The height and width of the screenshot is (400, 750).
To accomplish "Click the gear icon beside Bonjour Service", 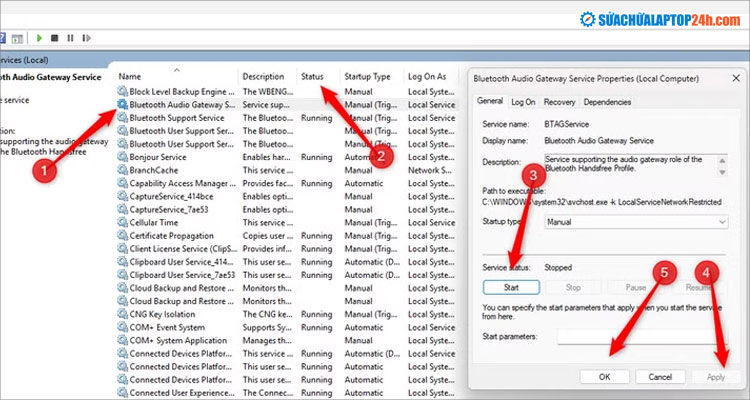I will pyautogui.click(x=122, y=157).
